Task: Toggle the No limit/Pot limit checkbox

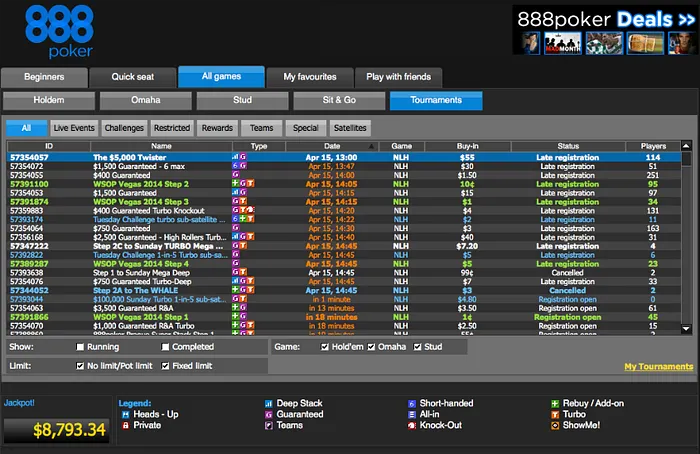Action: [80, 366]
